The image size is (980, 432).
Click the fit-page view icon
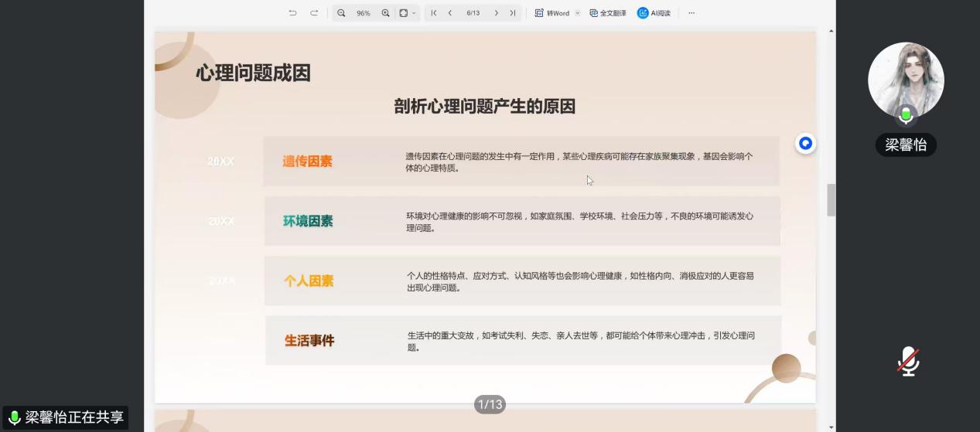click(403, 13)
